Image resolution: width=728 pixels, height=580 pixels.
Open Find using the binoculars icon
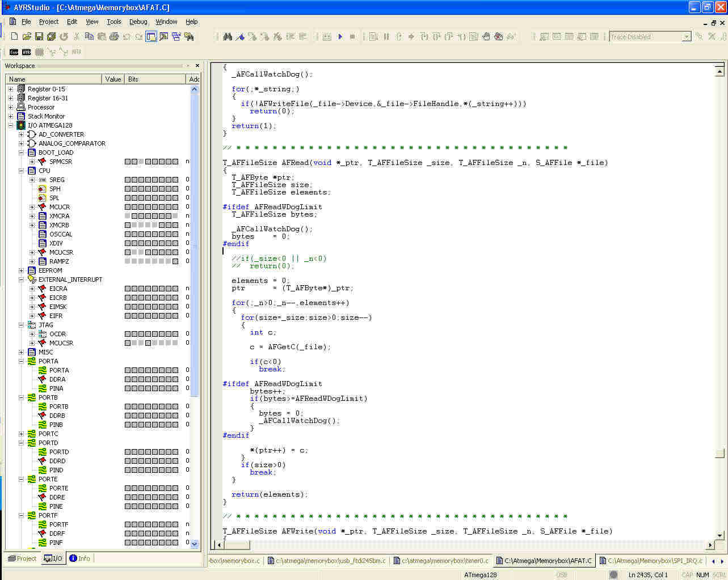coord(228,36)
